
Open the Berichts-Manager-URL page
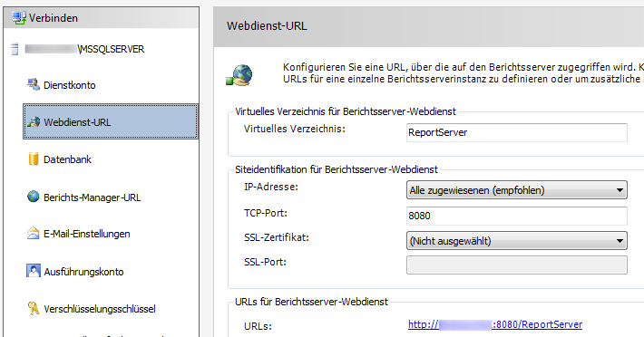92,197
